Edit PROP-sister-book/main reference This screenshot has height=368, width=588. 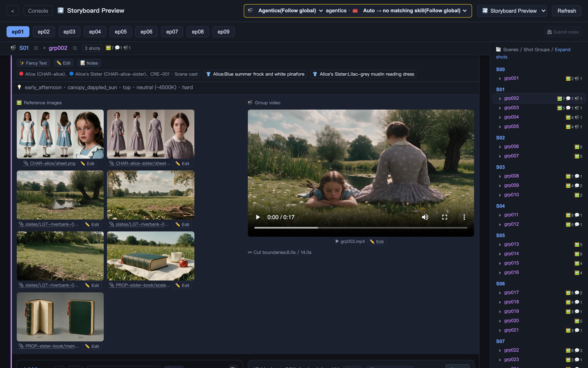click(92, 346)
